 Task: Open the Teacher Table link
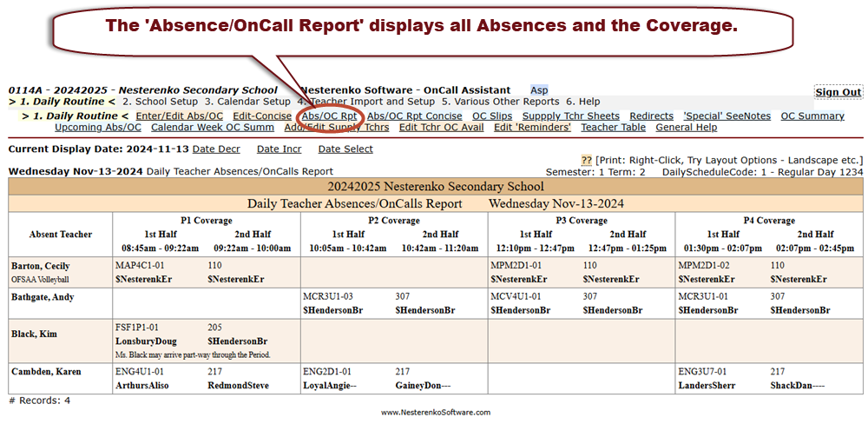(x=613, y=128)
